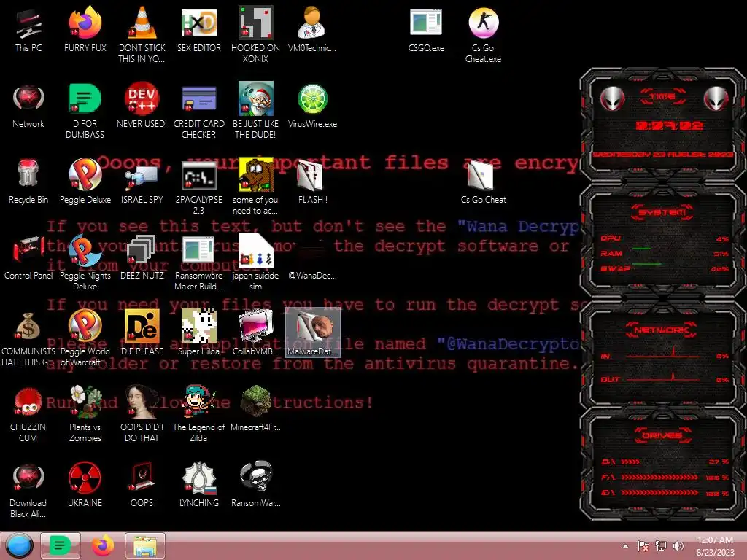
Task: Open the volume speaker tray icon
Action: [x=678, y=546]
